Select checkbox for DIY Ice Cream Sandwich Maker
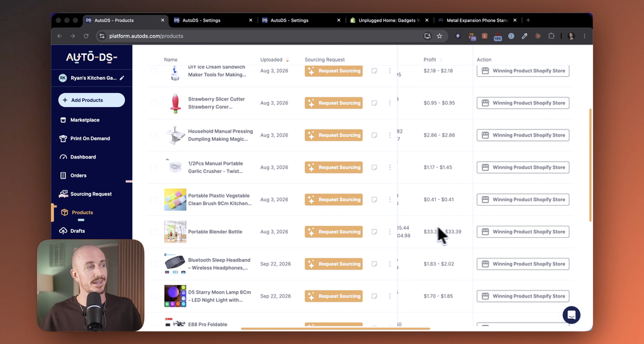This screenshot has width=644, height=344. click(153, 70)
